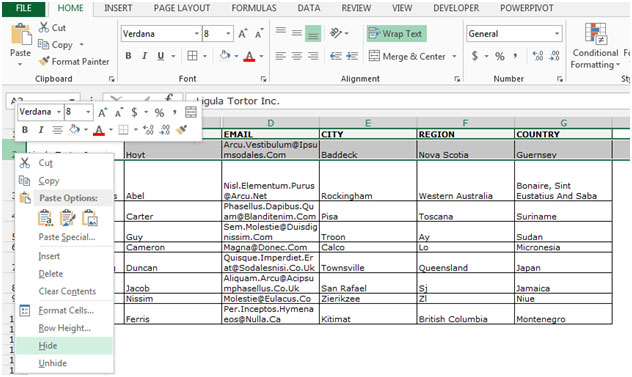The height and width of the screenshot is (377, 632).
Task: Click the Borders icon in ribbon
Action: click(192, 56)
